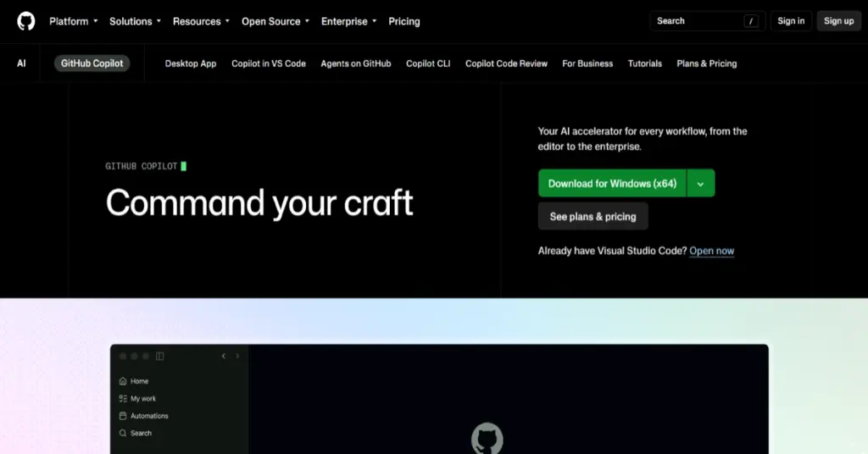Click the Sign up button
868x454 pixels.
click(838, 21)
